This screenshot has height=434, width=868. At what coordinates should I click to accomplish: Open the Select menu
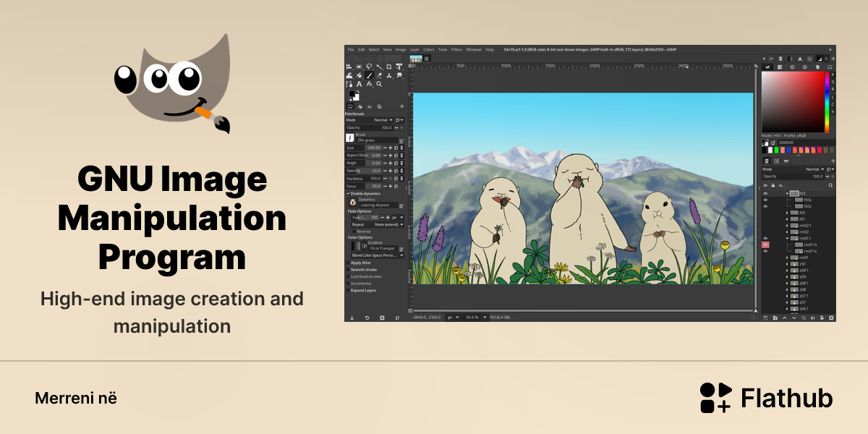click(x=374, y=49)
